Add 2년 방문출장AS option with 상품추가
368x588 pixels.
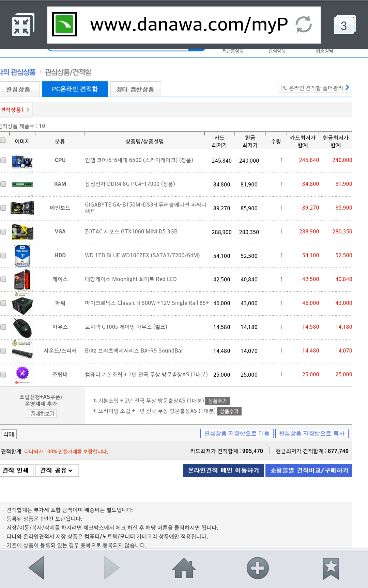tap(217, 401)
